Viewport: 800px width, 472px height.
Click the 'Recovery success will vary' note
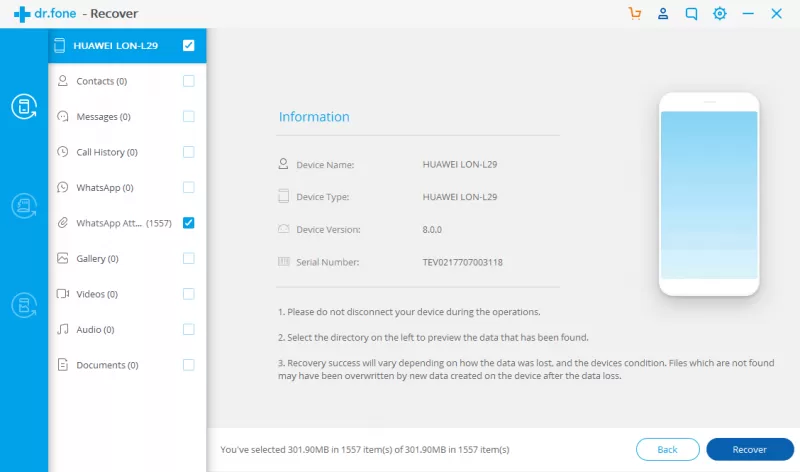pyautogui.click(x=526, y=369)
